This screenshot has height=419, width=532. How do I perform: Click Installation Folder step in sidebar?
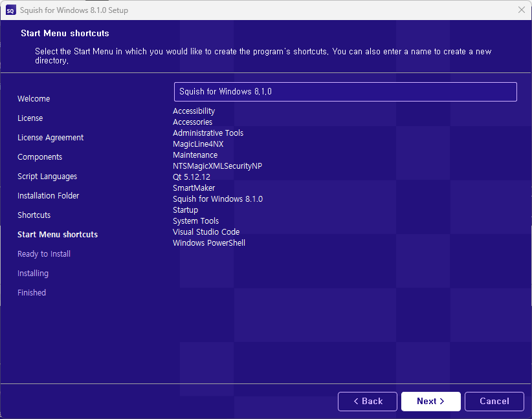[48, 196]
